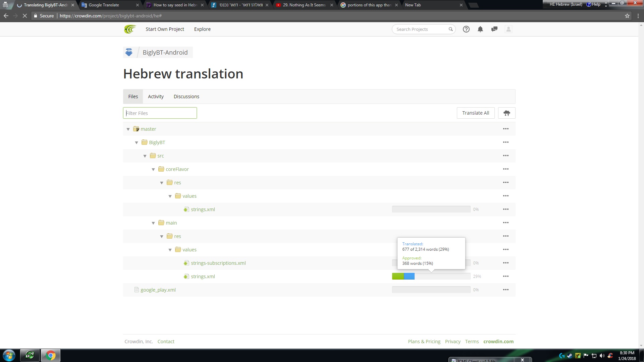Click volume icon in system tray
The image size is (644, 362).
(602, 356)
